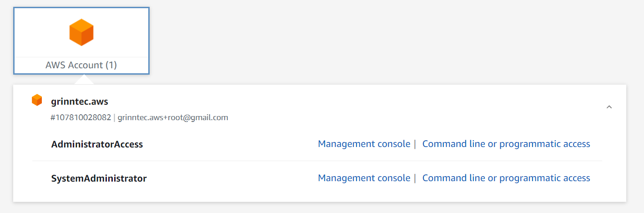
Task: Open Command line access for AdministratorAccess
Action: click(x=506, y=144)
